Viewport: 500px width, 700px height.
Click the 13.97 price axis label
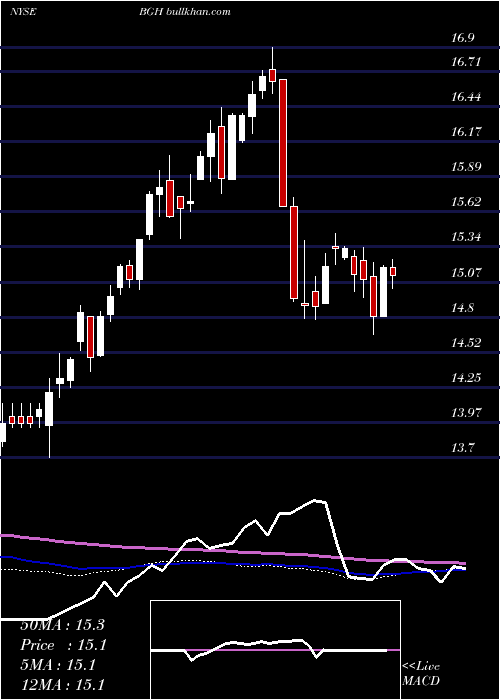(x=466, y=412)
